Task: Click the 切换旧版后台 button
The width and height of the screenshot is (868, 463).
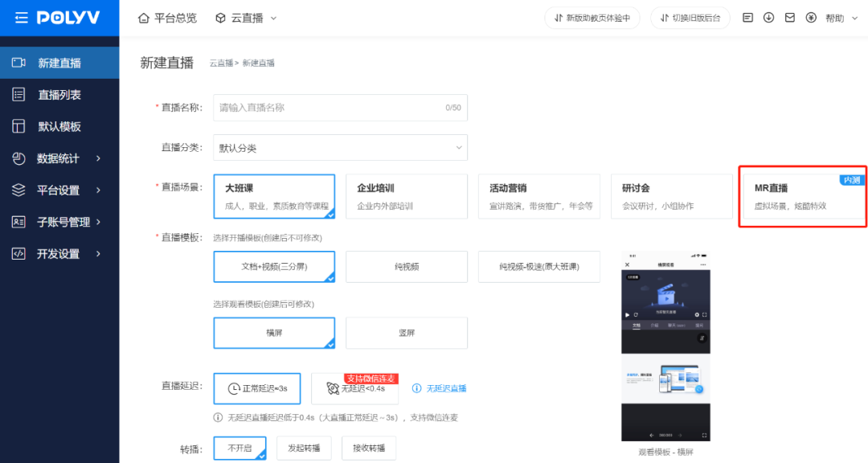Action: click(690, 18)
